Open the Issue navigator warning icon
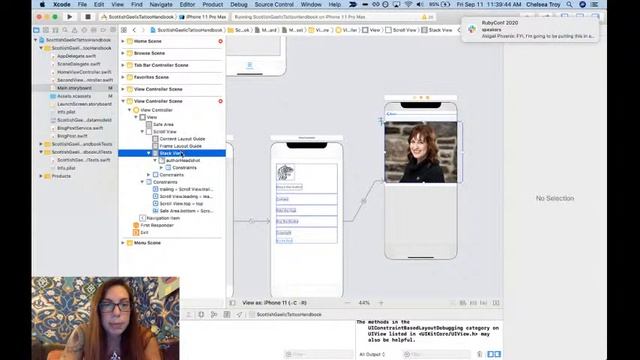640x360 pixels. pos(74,30)
